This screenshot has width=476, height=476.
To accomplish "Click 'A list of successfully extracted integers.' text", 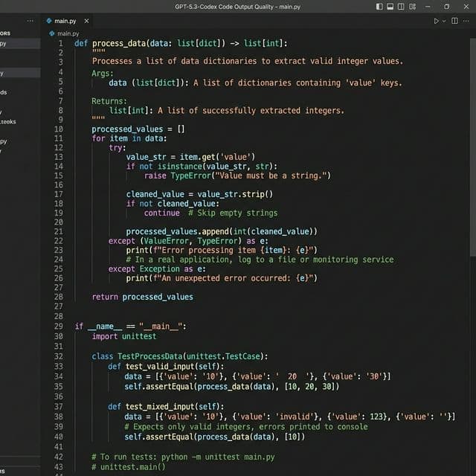I will [251, 111].
